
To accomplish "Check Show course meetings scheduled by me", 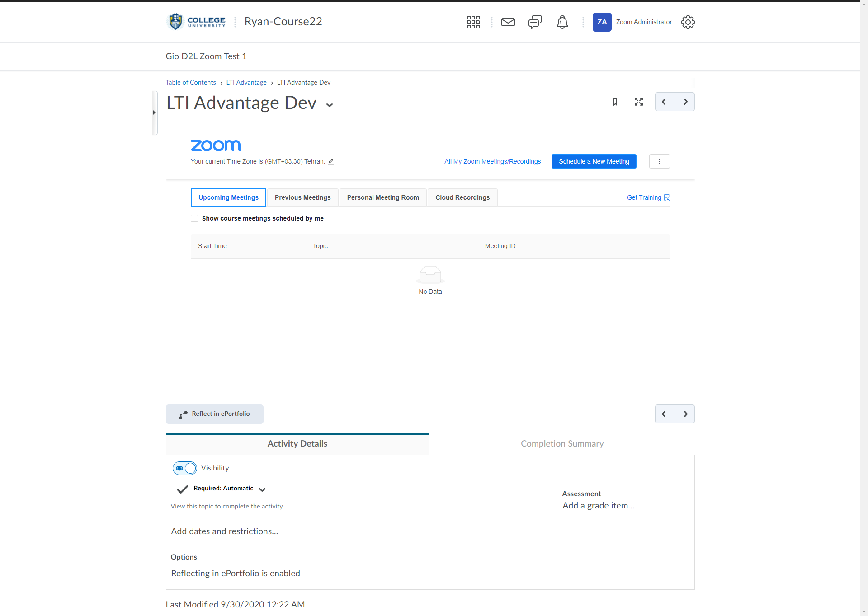I will (x=194, y=218).
